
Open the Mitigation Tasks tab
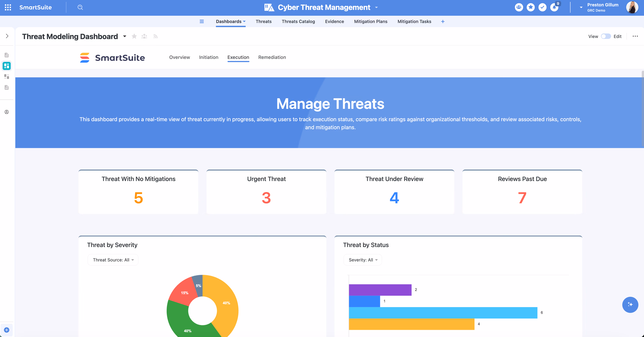pyautogui.click(x=414, y=22)
